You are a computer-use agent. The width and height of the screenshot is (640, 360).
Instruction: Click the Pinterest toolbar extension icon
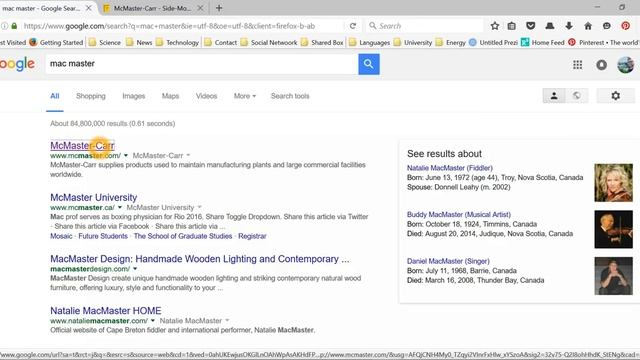pyautogui.click(x=625, y=26)
